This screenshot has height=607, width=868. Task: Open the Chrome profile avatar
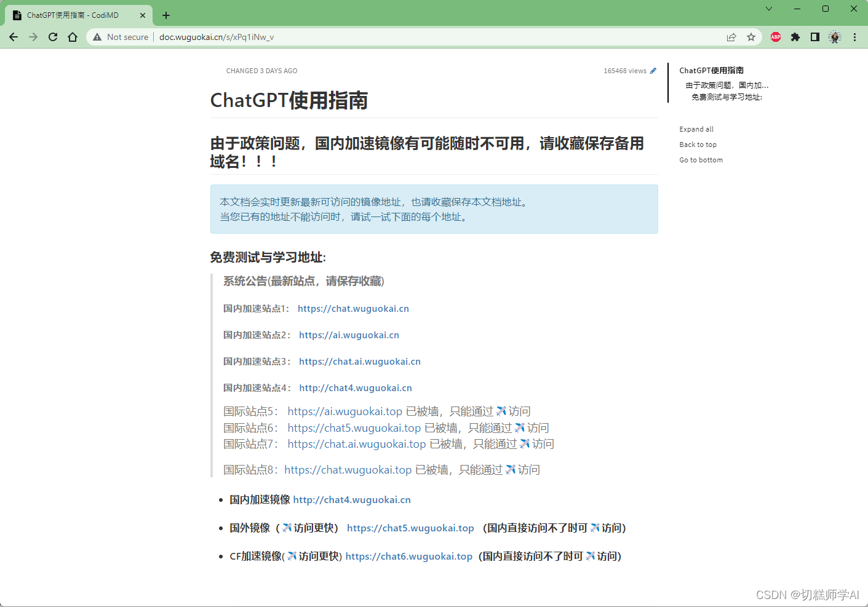pyautogui.click(x=834, y=37)
